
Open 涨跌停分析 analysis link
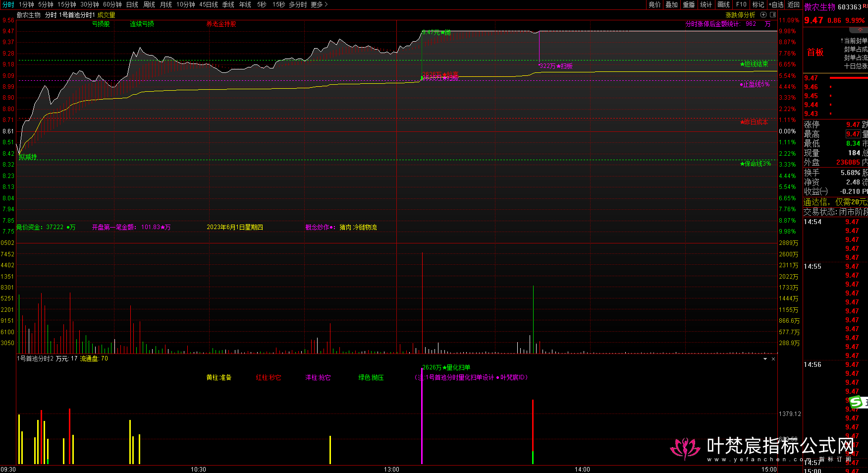(x=740, y=15)
